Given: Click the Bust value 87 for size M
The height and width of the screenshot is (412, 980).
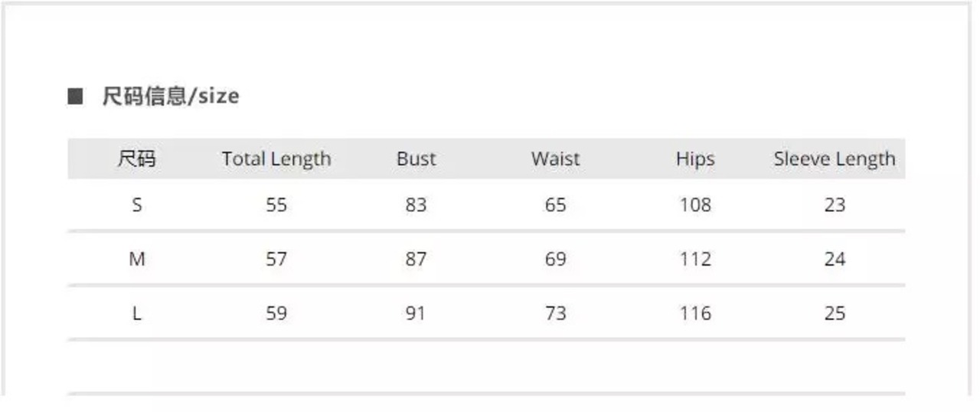Looking at the screenshot, I should tap(416, 260).
